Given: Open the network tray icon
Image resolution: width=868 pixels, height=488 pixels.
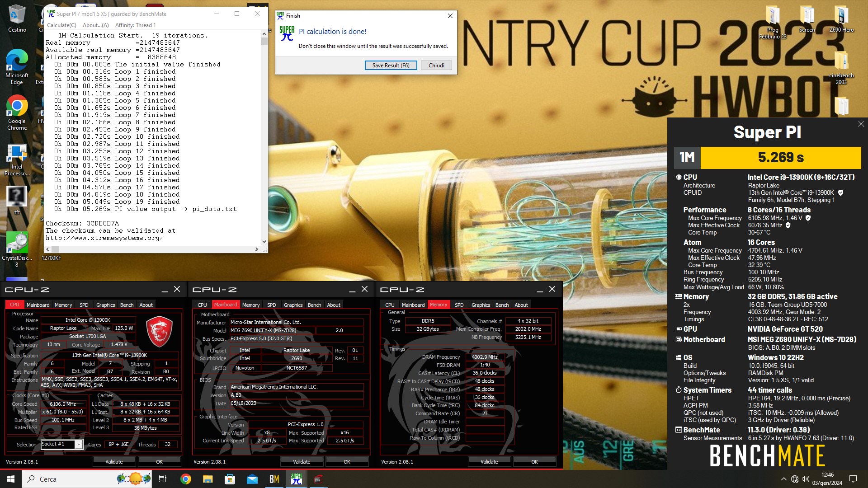Looking at the screenshot, I should click(x=795, y=479).
